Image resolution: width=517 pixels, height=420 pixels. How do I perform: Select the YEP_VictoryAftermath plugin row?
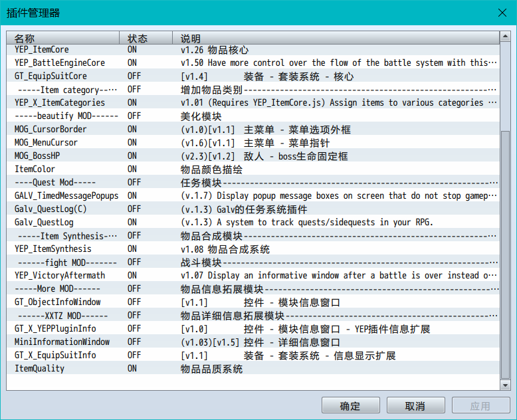pyautogui.click(x=253, y=275)
